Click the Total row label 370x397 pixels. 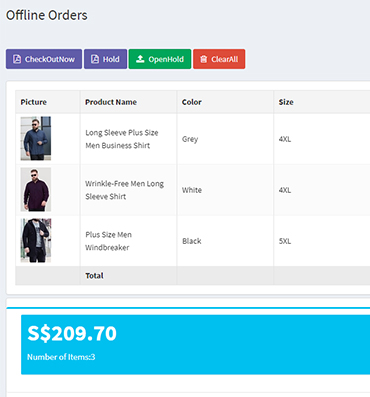94,276
